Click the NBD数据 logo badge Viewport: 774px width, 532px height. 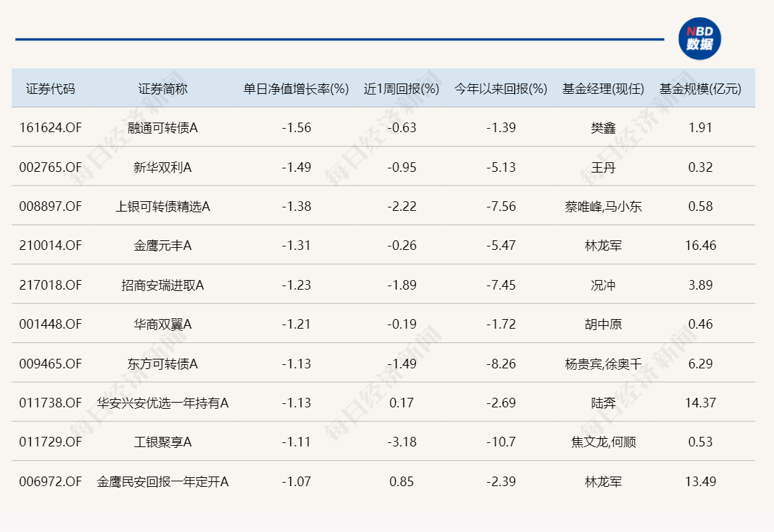tap(699, 38)
